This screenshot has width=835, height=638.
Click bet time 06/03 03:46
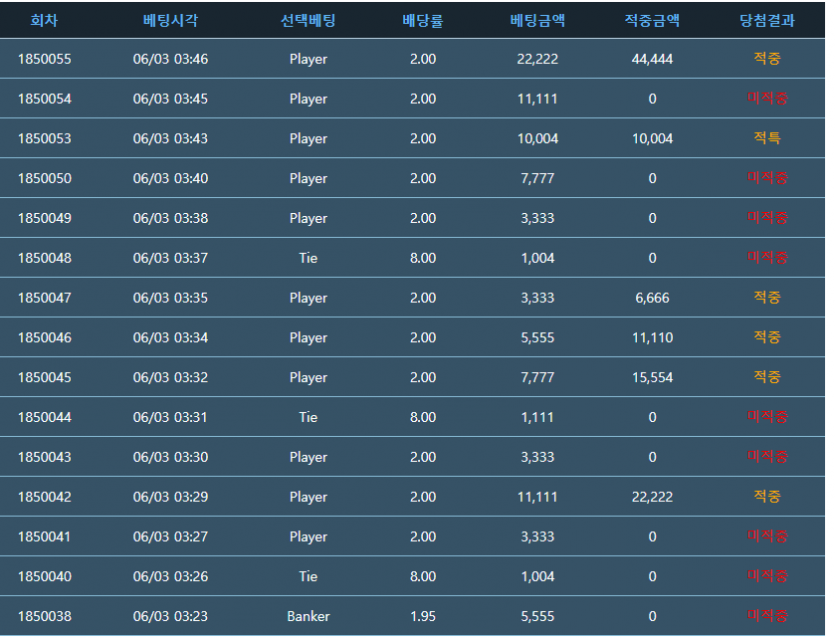coord(170,59)
